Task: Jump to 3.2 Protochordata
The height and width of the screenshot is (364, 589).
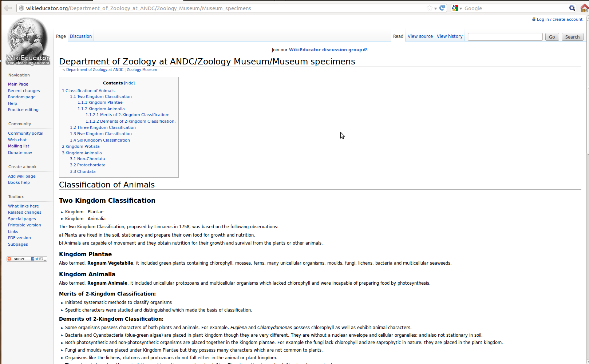Action: coord(87,165)
